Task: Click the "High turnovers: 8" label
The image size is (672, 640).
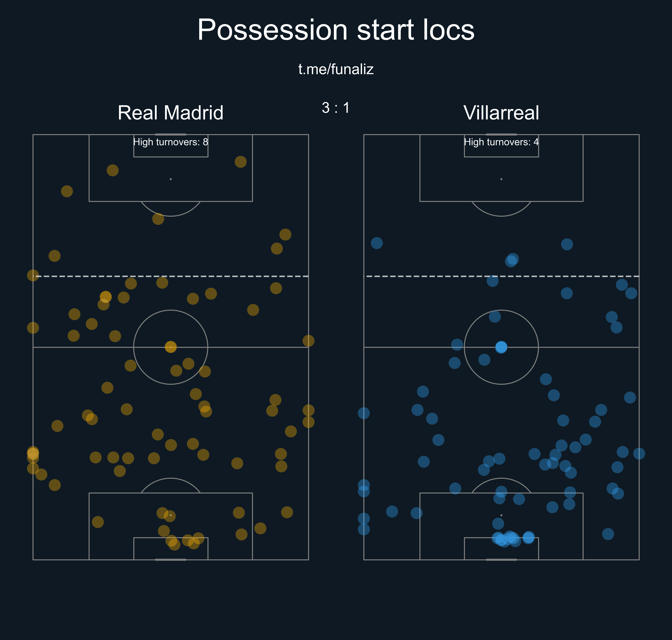Action: coord(170,142)
